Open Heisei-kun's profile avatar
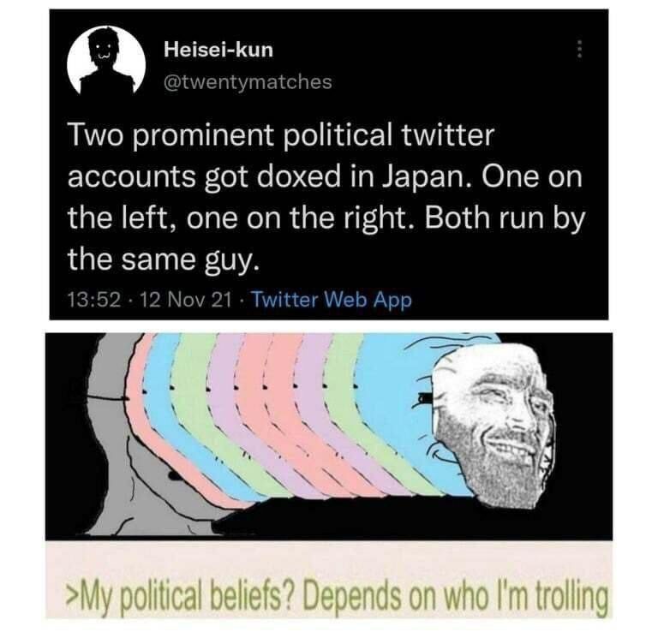This screenshot has height=644, width=658. pyautogui.click(x=106, y=60)
